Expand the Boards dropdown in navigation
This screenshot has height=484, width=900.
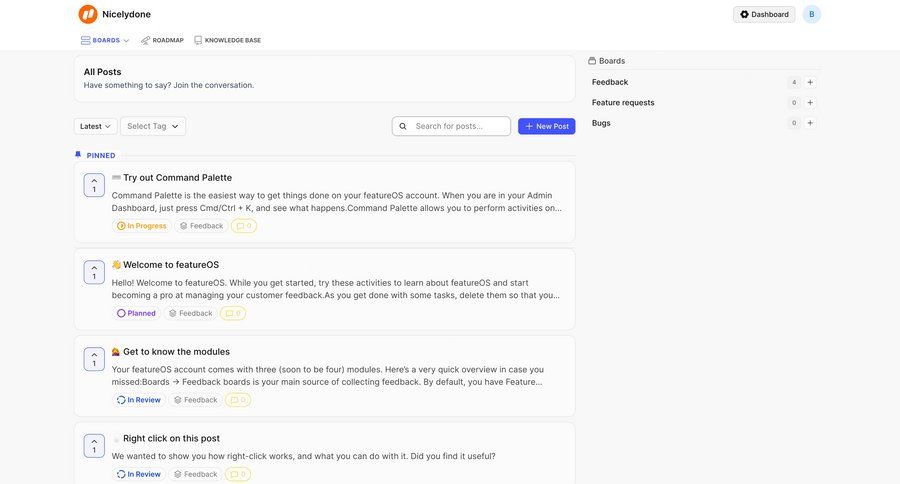pos(105,40)
